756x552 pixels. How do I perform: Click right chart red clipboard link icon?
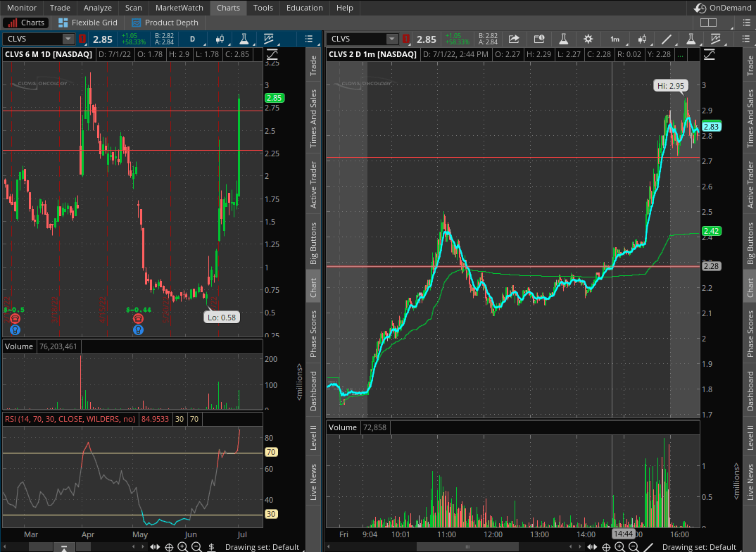tap(406, 39)
